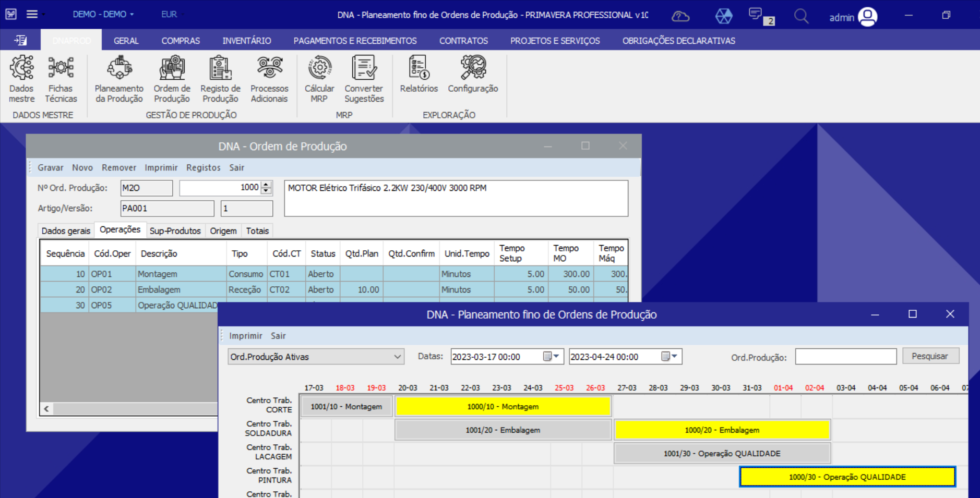Open Planeamento da Produção icon
This screenshot has height=498, width=980.
[119, 79]
